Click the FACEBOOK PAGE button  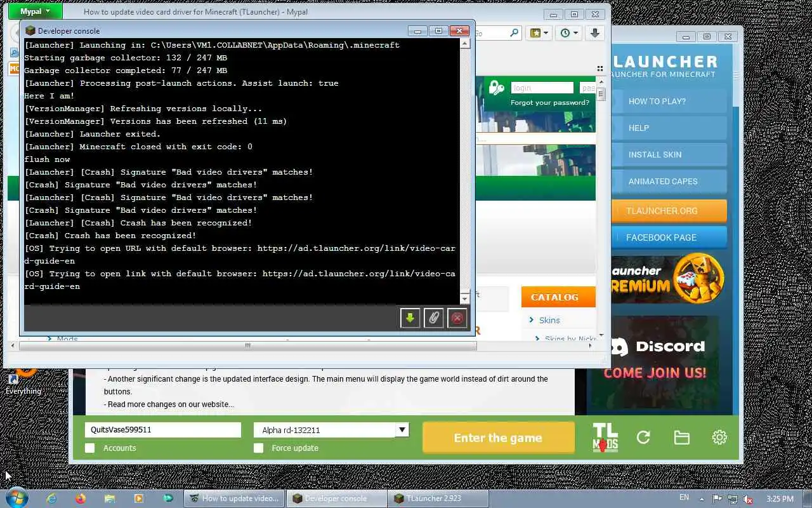coord(669,237)
